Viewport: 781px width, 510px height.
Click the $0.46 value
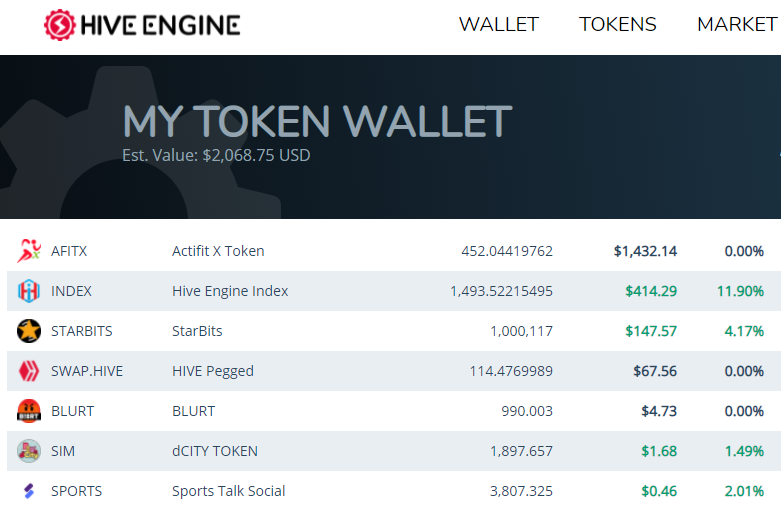click(659, 491)
